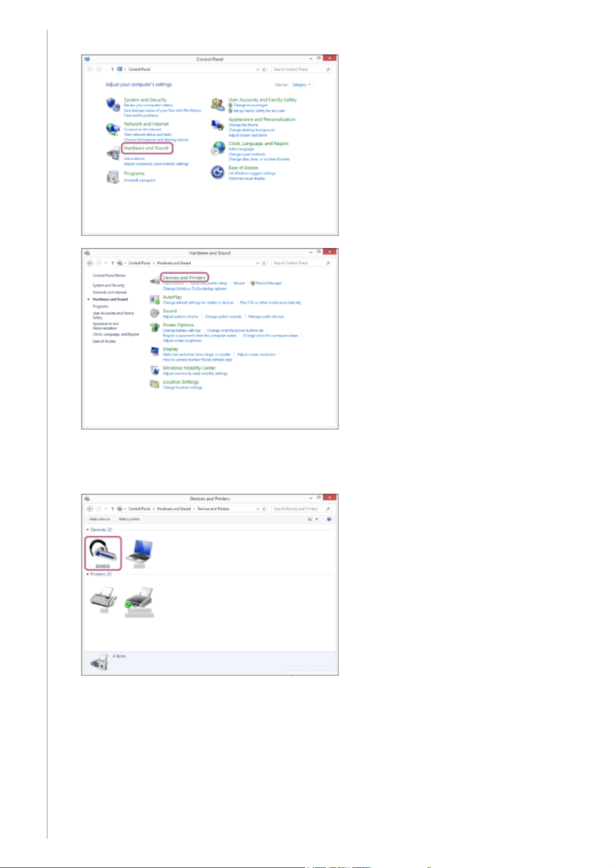Click Devices and Printers icon in Hardware and Sound window

pyautogui.click(x=154, y=280)
